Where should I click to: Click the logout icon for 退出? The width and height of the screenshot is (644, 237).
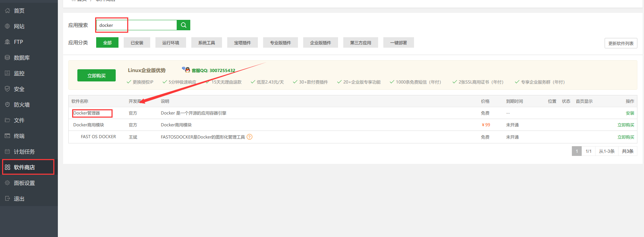[7, 198]
